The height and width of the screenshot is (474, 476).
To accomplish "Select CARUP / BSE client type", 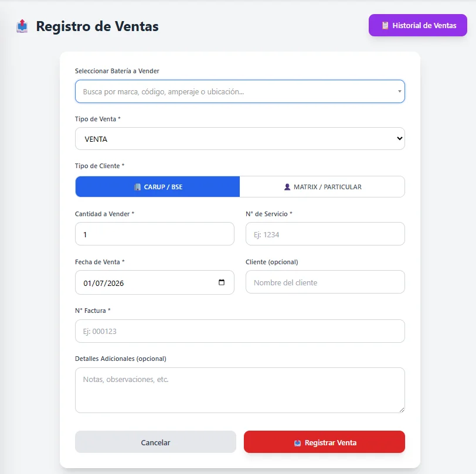I will click(158, 187).
